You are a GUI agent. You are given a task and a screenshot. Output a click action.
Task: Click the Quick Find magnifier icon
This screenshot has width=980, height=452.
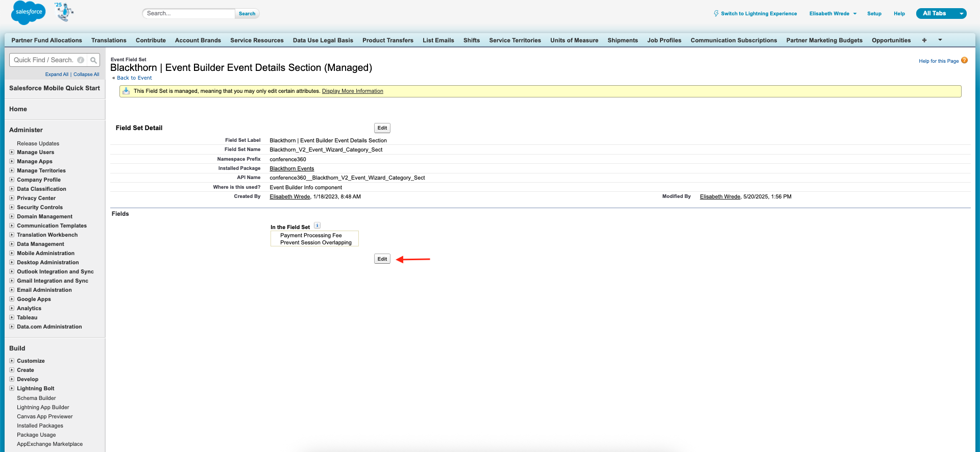[x=93, y=60]
